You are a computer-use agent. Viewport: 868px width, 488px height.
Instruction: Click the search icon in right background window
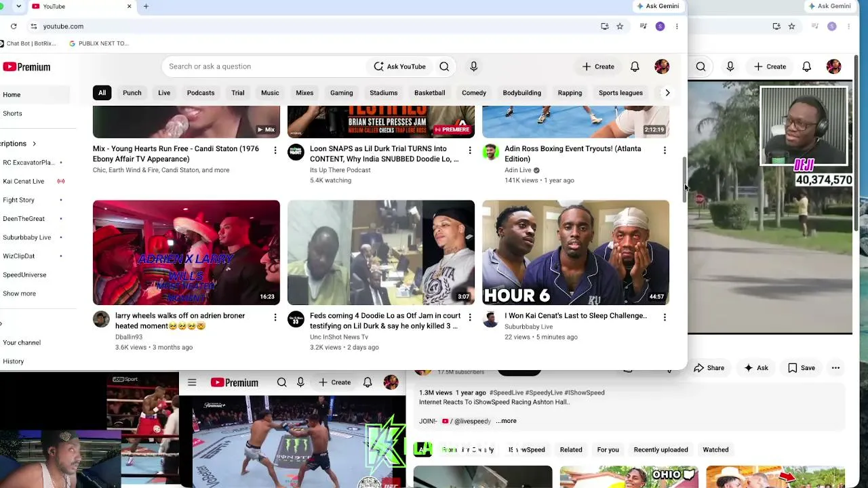(701, 66)
